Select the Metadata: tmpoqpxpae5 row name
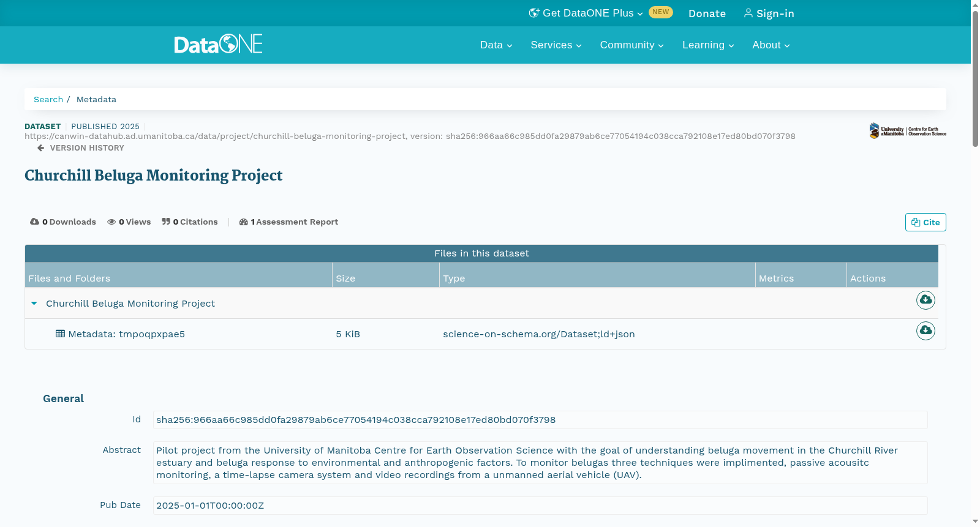This screenshot has height=527, width=980. [126, 334]
